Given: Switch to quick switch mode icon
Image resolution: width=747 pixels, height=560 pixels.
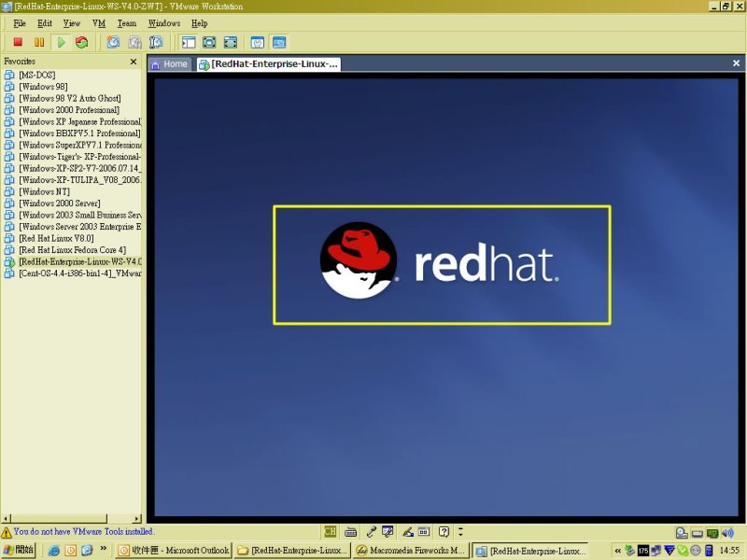Looking at the screenshot, I should coord(209,42).
